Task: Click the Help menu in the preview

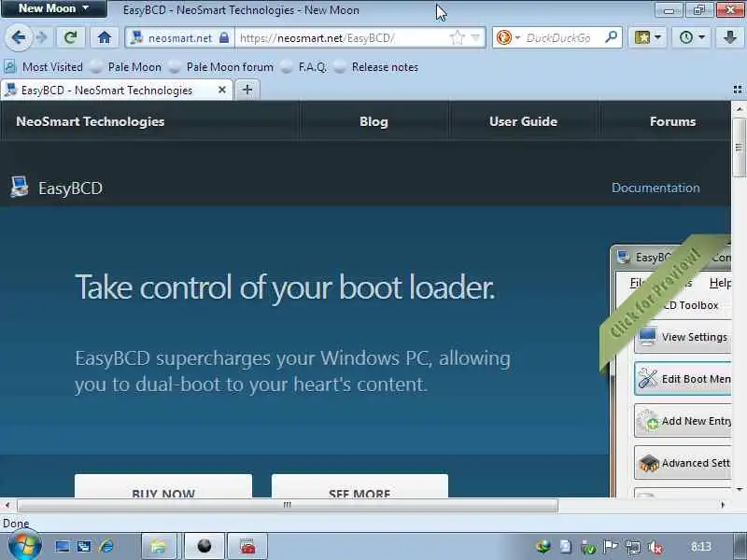Action: coord(719,283)
